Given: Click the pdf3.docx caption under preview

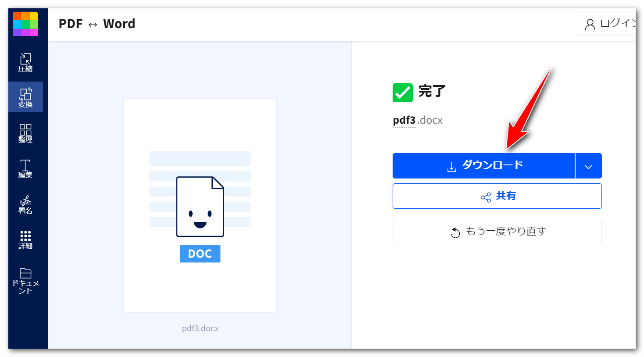Looking at the screenshot, I should 200,328.
